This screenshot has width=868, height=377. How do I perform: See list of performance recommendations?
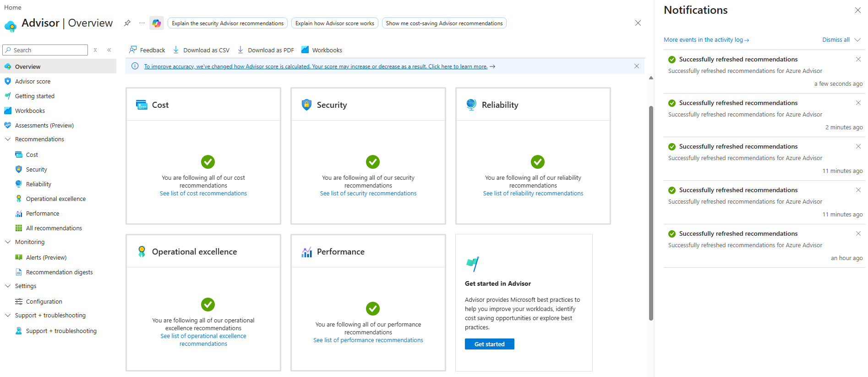[368, 340]
